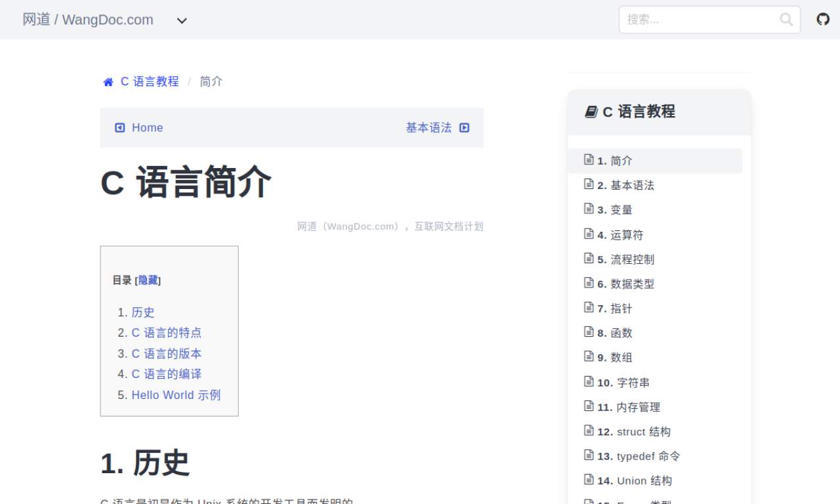840x504 pixels.
Task: Hide the table of contents via 隐藏
Action: point(148,280)
